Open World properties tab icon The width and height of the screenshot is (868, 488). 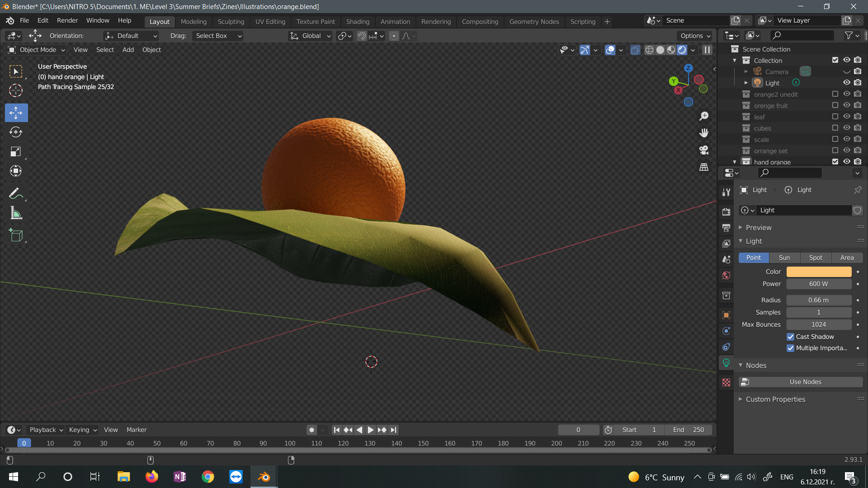[726, 276]
